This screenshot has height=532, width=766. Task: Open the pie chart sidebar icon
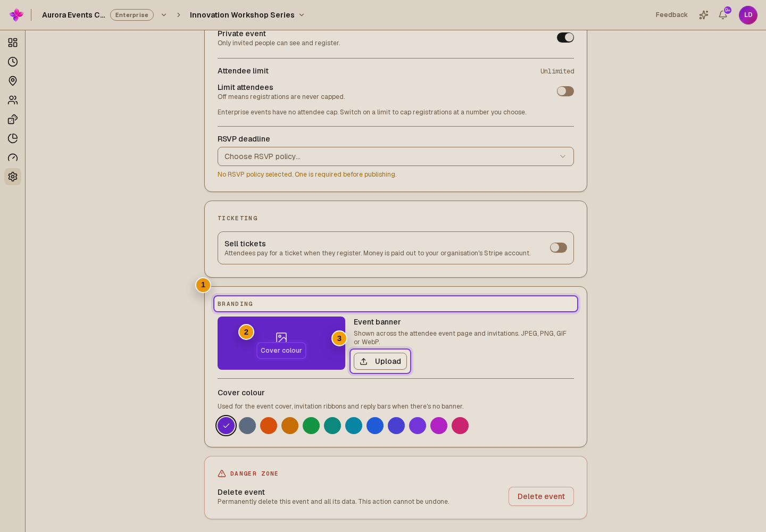13,138
